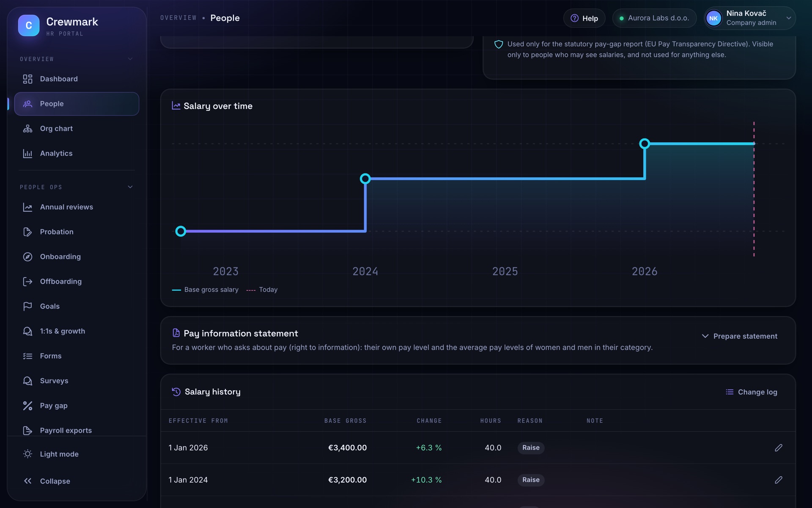Click the Goals flag icon
Screen dimensions: 812x508
[27, 306]
